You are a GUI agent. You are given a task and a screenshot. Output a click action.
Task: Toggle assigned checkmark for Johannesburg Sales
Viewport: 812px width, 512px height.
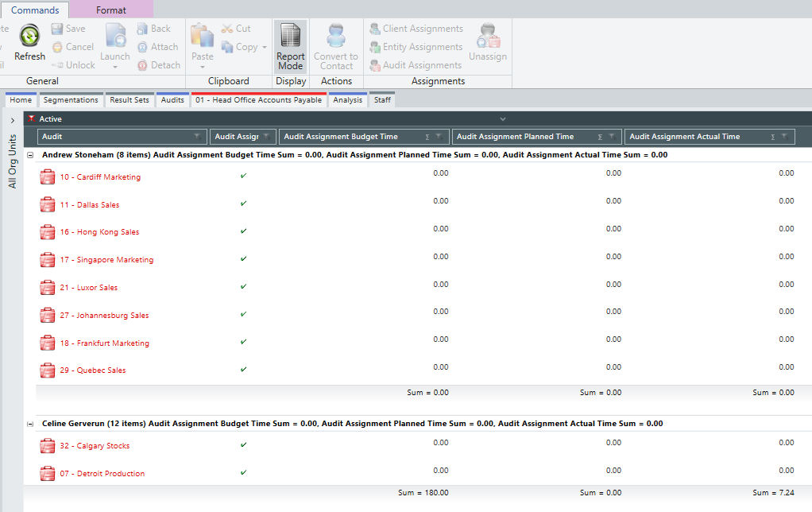[x=243, y=313]
